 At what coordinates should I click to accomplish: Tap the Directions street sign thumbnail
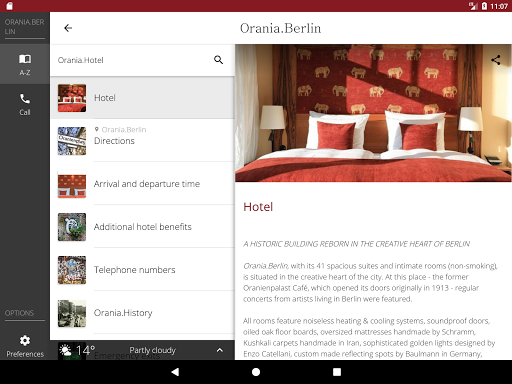point(72,141)
